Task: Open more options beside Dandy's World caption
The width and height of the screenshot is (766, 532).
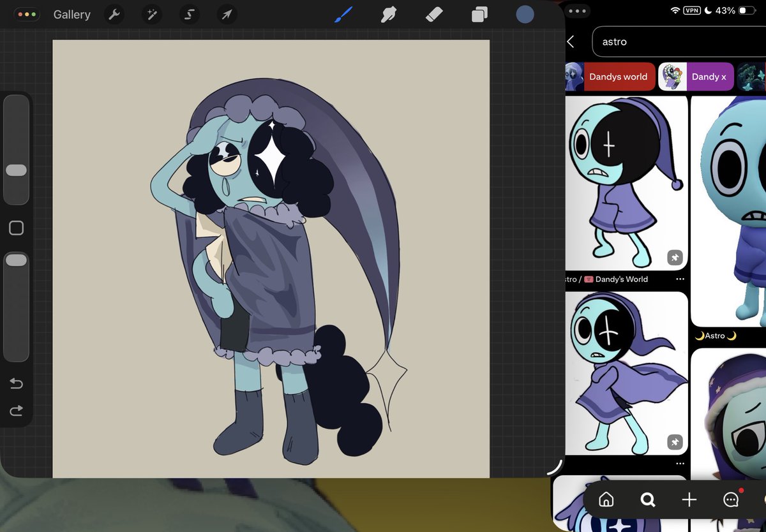Action: [x=680, y=279]
